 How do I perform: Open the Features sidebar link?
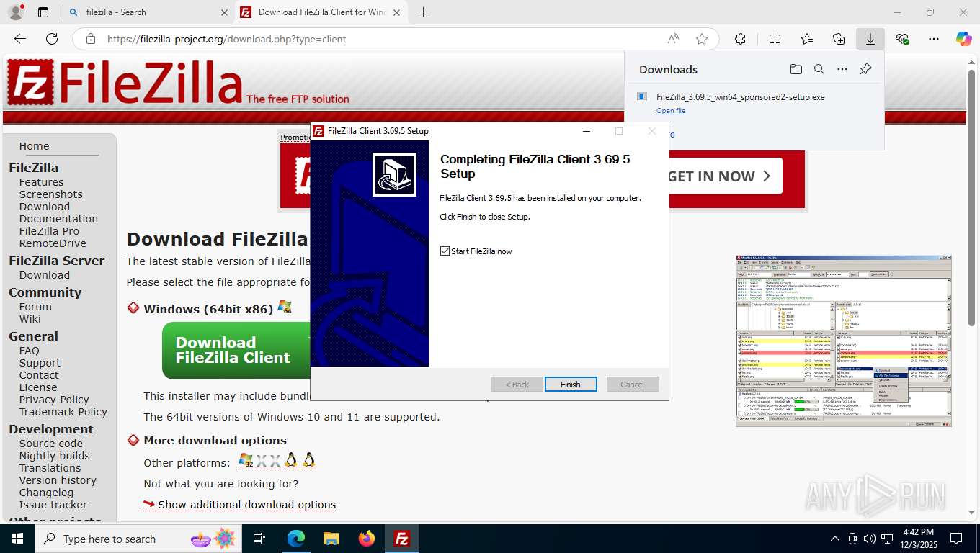tap(41, 182)
